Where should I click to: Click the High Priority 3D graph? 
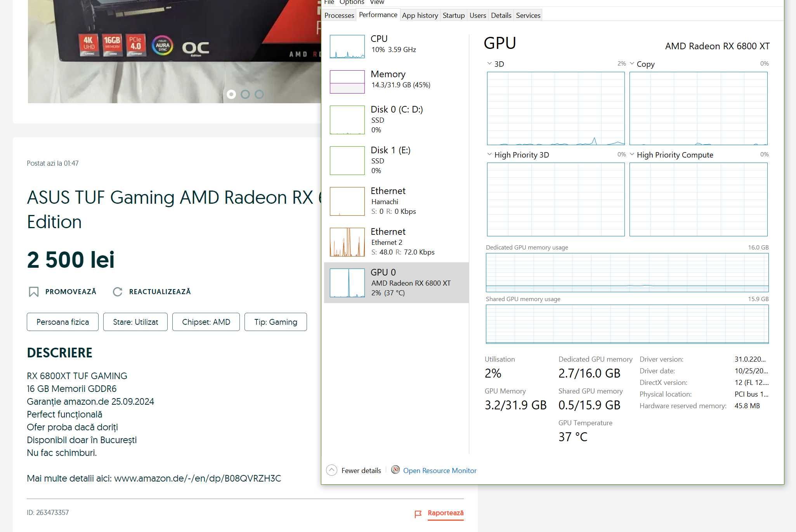pos(556,199)
